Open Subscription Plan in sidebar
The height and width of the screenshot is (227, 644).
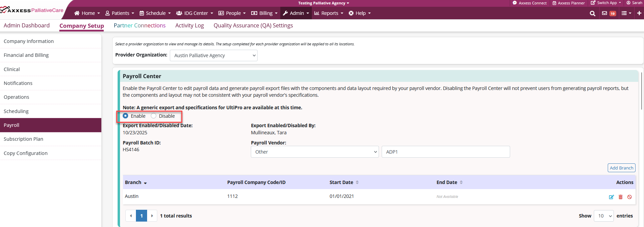(x=23, y=139)
